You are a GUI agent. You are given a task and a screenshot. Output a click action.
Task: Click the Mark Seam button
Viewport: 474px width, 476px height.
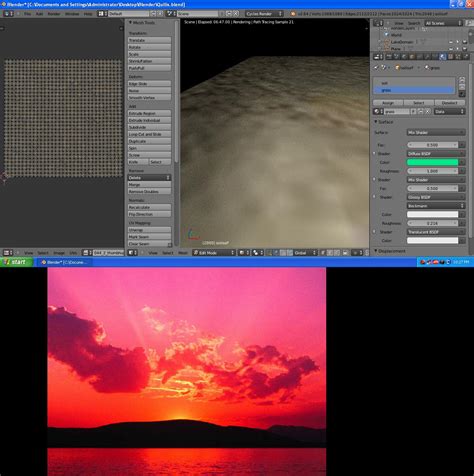click(x=149, y=237)
